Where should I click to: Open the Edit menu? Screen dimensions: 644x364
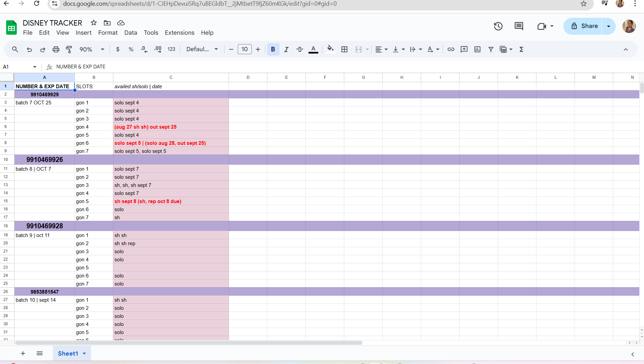click(x=44, y=33)
